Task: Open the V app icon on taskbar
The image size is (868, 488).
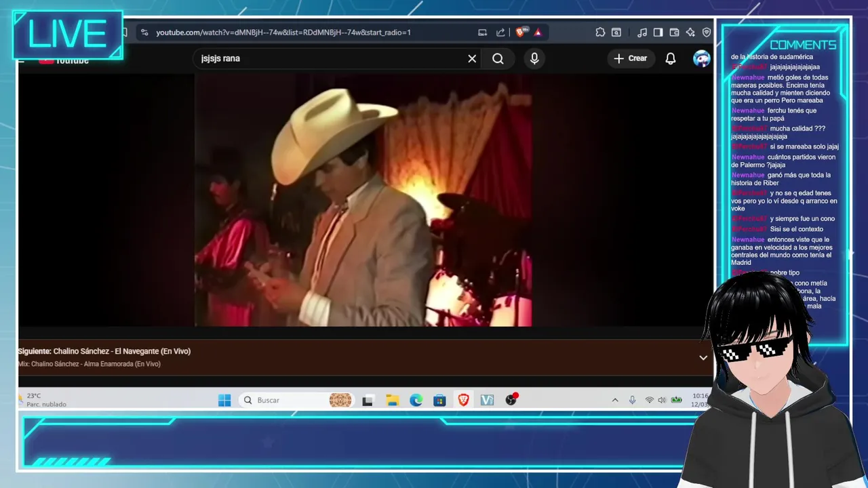Action: pyautogui.click(x=487, y=401)
